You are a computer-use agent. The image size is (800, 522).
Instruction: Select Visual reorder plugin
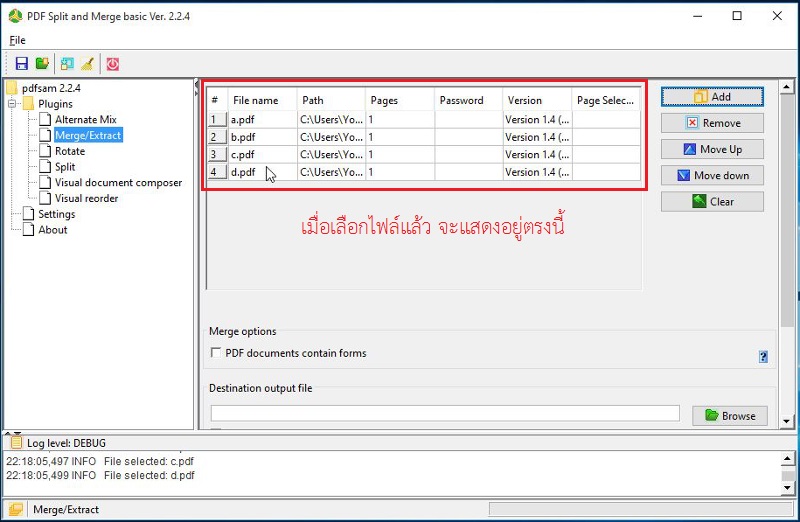86,198
